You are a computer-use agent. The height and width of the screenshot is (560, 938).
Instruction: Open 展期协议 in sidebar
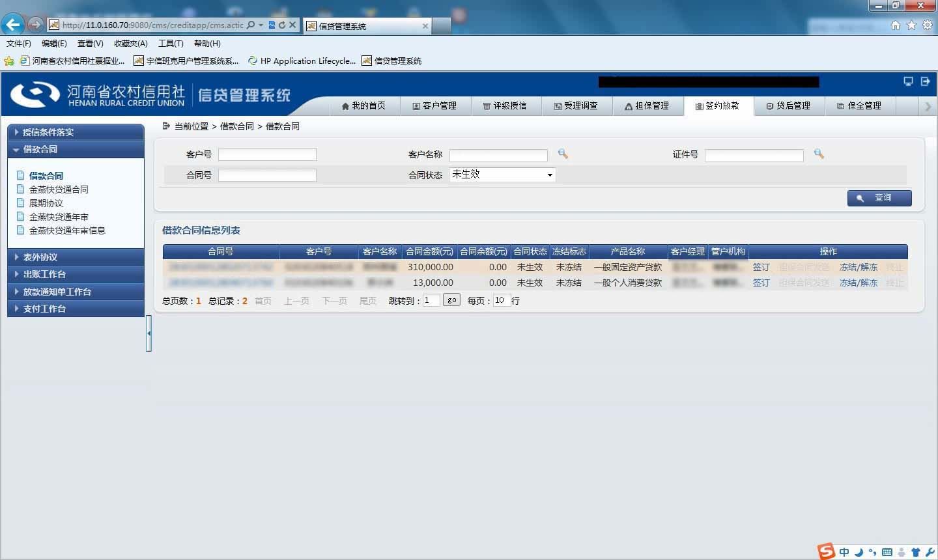[x=46, y=203]
